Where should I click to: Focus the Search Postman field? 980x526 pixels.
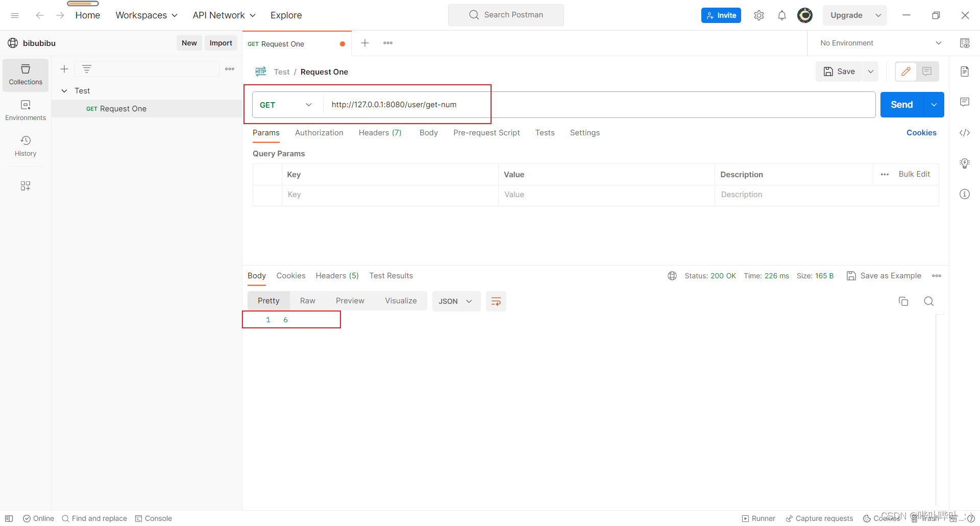[506, 15]
